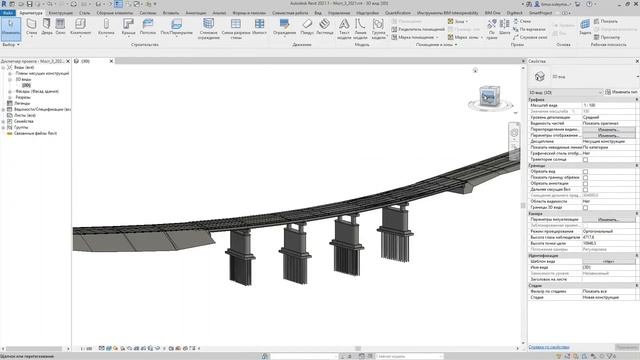Image resolution: width=640 pixels, height=360 pixels.
Task: Pick the Стена (Wall) tool
Action: pyautogui.click(x=31, y=27)
